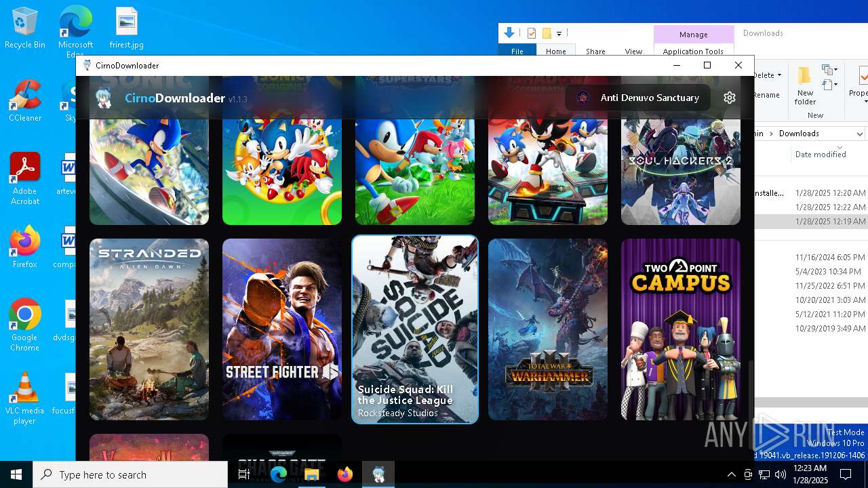Open File Explorer from the taskbar
The image size is (868, 488).
312,474
